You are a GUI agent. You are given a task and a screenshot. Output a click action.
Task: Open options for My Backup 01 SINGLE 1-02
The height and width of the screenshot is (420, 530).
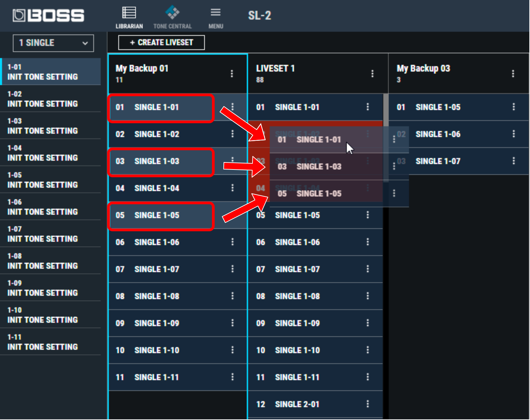coord(233,134)
